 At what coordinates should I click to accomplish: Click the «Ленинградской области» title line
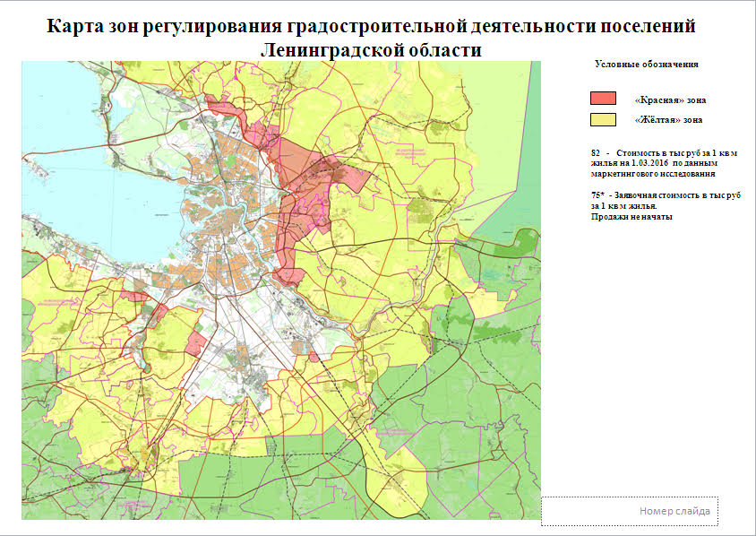[x=370, y=49]
